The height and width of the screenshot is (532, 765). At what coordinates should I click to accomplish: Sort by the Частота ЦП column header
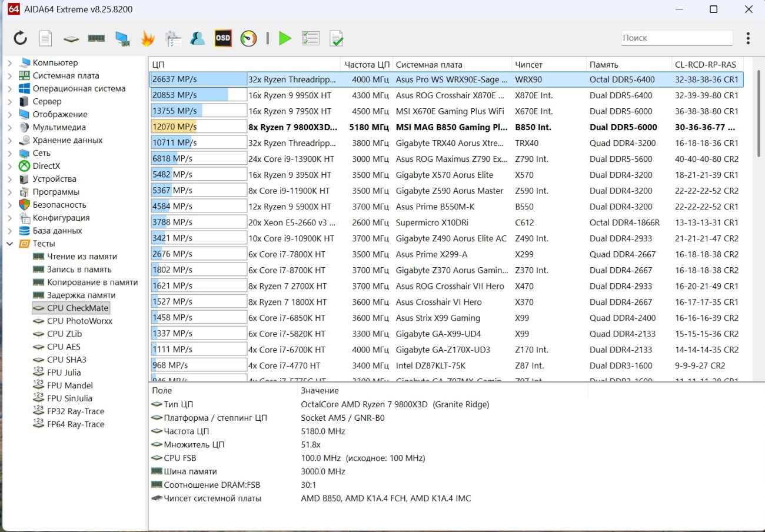(367, 64)
